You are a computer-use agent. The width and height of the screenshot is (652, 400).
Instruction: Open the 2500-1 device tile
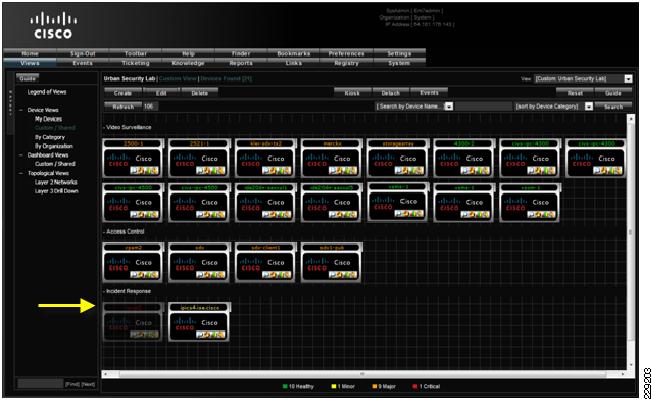click(x=133, y=158)
